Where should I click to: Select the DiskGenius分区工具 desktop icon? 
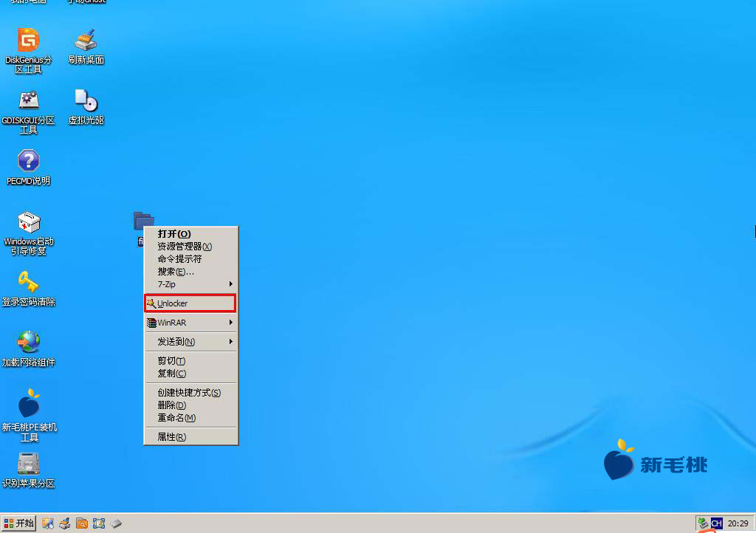point(29,51)
